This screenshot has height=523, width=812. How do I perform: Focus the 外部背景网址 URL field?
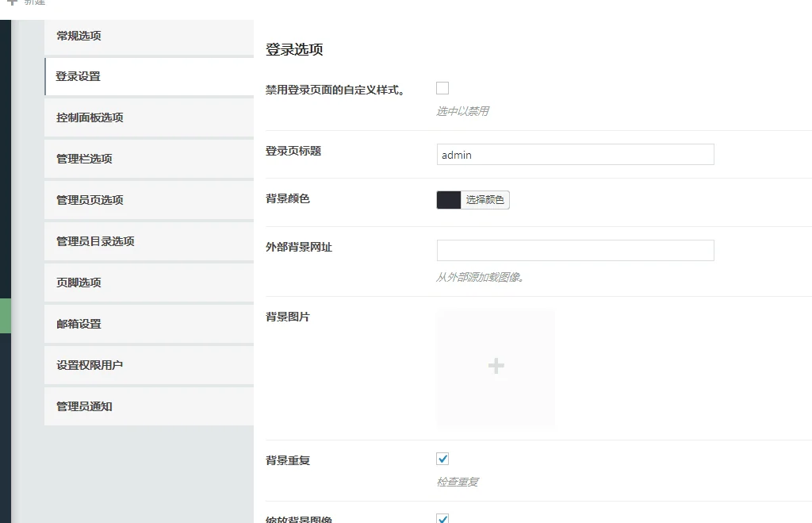(575, 250)
